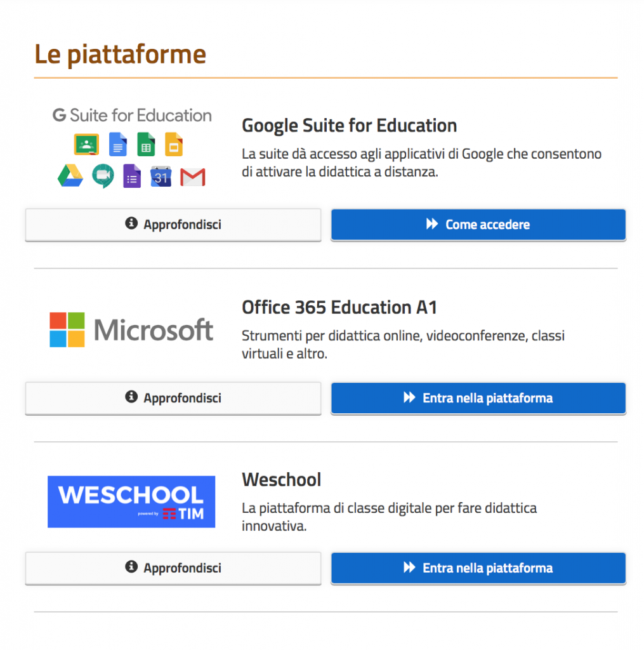Click the Microsoft logo image
644x650 pixels.
[131, 329]
